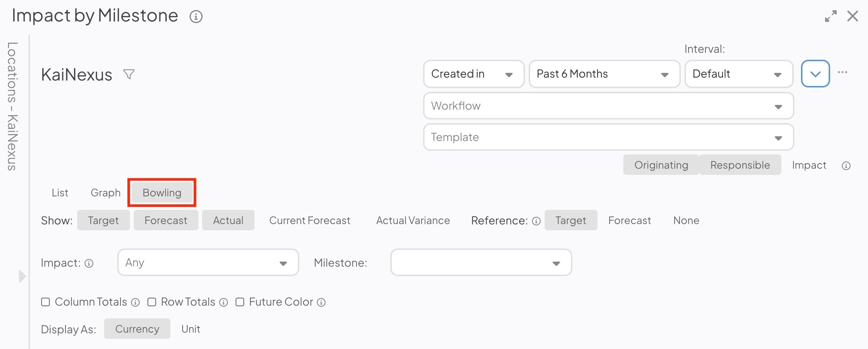The height and width of the screenshot is (349, 868).
Task: Click the info icon beside Column Totals
Action: pos(135,302)
